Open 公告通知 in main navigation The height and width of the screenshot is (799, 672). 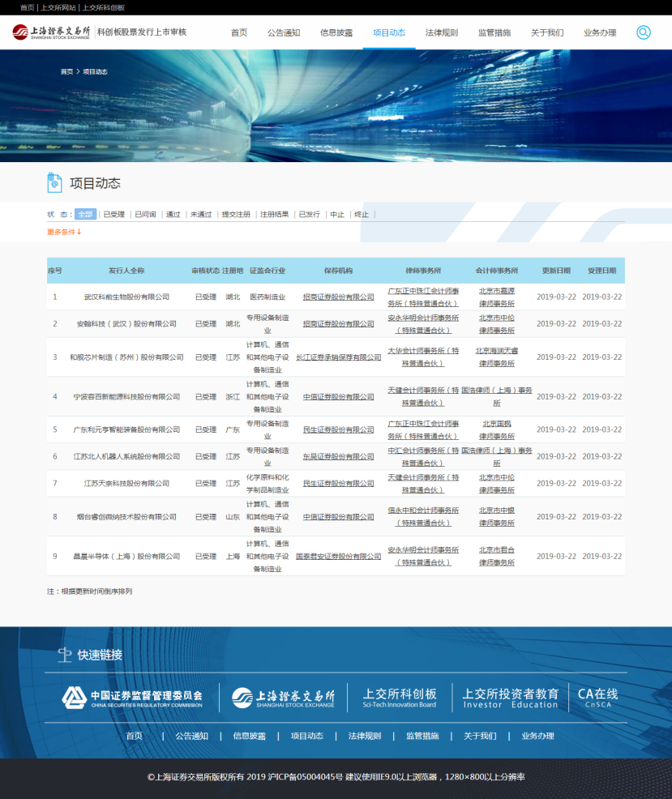284,32
